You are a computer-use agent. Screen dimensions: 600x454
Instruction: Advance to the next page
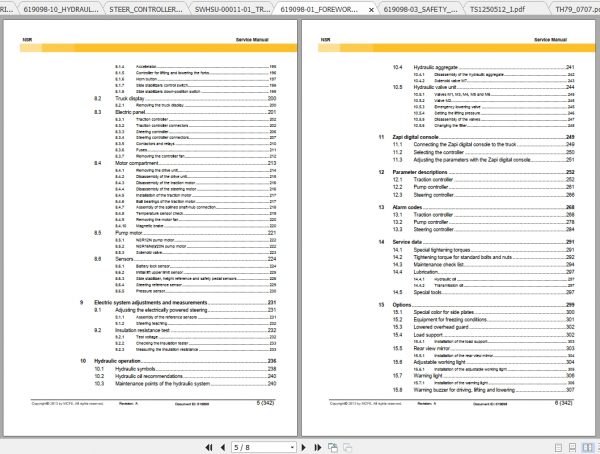303,447
